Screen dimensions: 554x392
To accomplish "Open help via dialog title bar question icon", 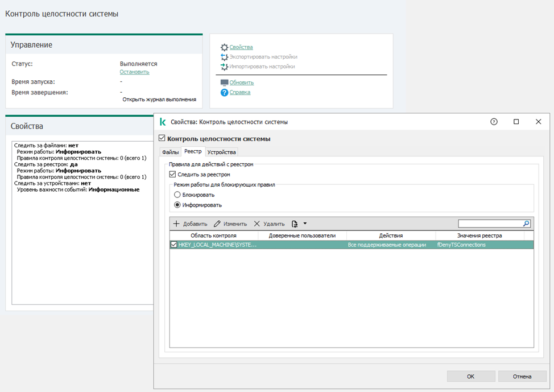I will pyautogui.click(x=494, y=122).
